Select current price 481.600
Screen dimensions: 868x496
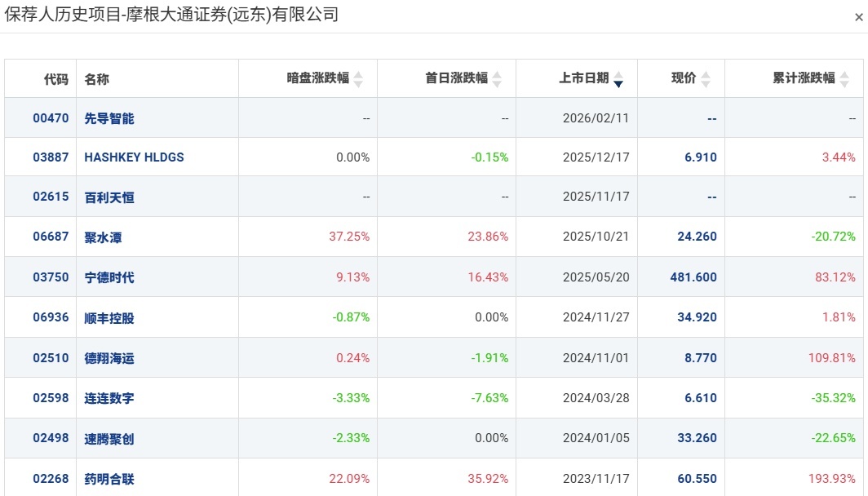(x=693, y=277)
